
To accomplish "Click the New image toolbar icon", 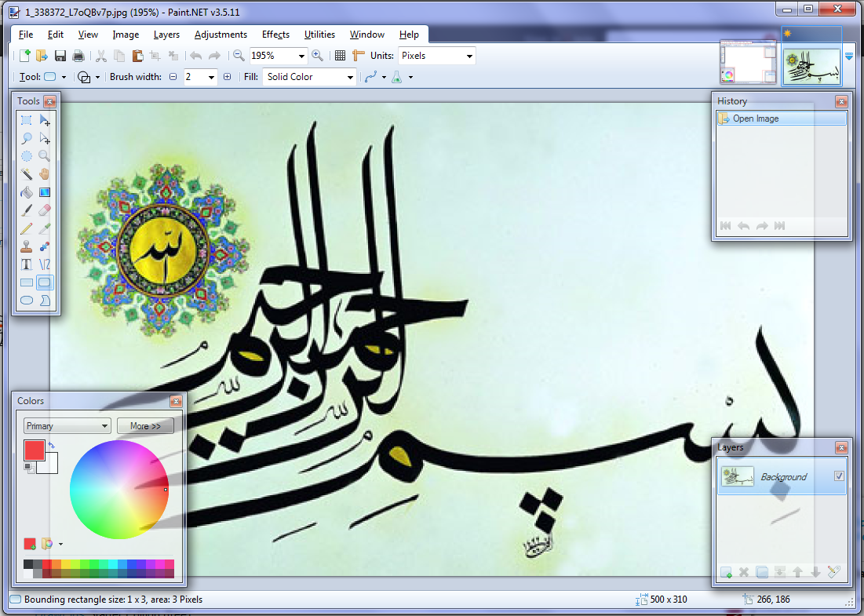I will tap(24, 56).
